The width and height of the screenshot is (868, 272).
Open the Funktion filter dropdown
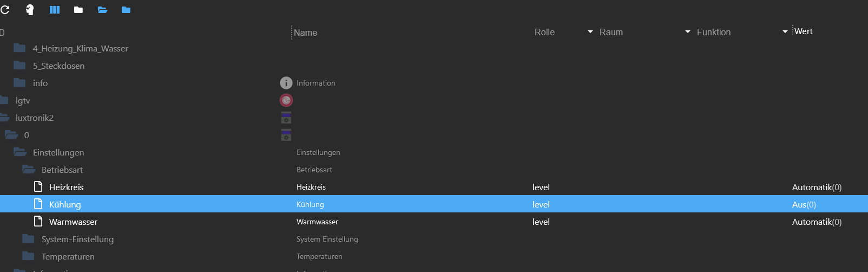click(x=785, y=32)
